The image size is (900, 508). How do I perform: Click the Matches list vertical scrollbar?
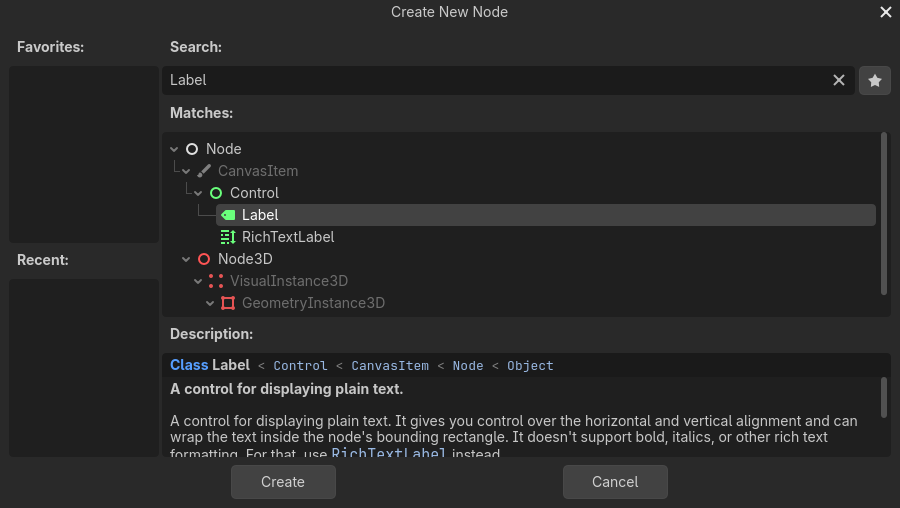click(x=884, y=212)
